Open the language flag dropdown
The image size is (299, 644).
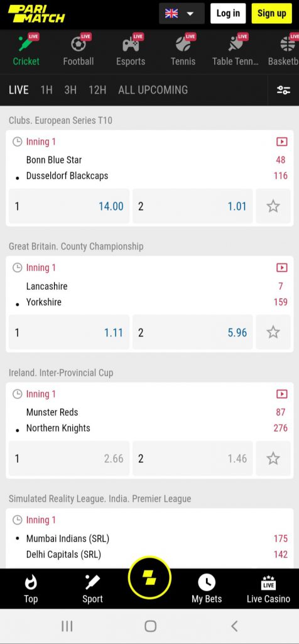click(x=182, y=14)
